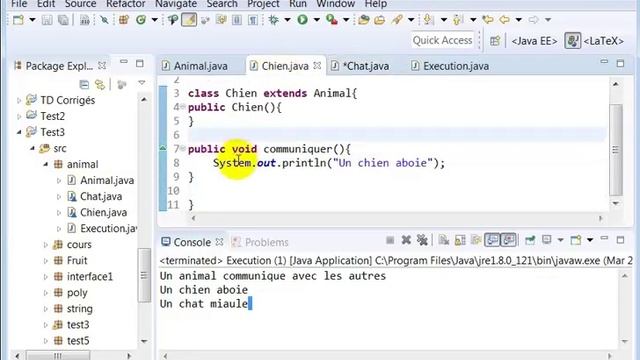The width and height of the screenshot is (640, 360).
Task: Toggle Block Selection Mode icon
Action: click(237, 20)
